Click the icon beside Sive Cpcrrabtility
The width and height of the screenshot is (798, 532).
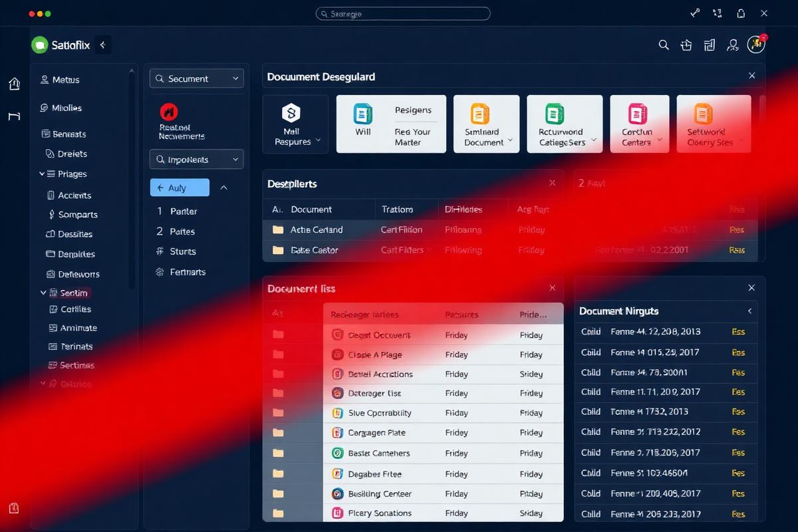tap(336, 413)
